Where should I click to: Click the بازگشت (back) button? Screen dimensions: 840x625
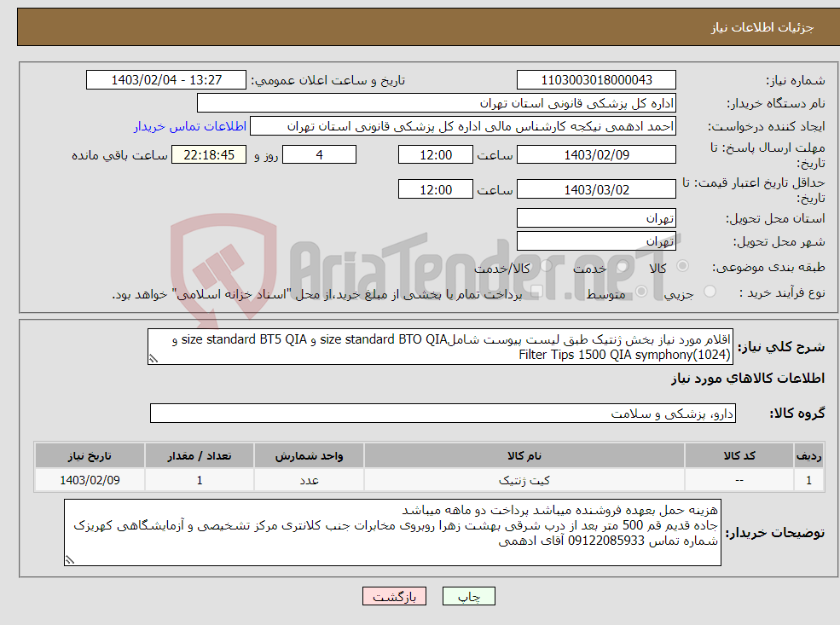394,596
